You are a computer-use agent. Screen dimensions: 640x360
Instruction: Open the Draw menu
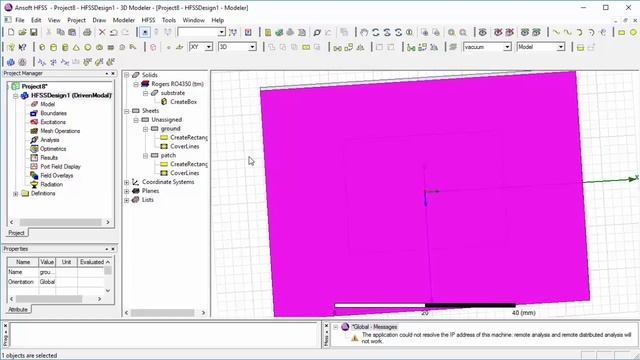(99, 20)
